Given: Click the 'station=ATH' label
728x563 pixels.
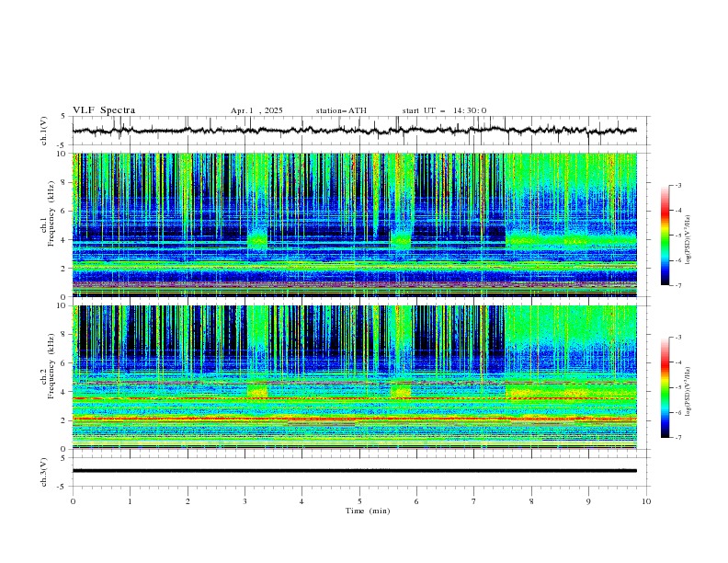Looking at the screenshot, I should point(341,110).
